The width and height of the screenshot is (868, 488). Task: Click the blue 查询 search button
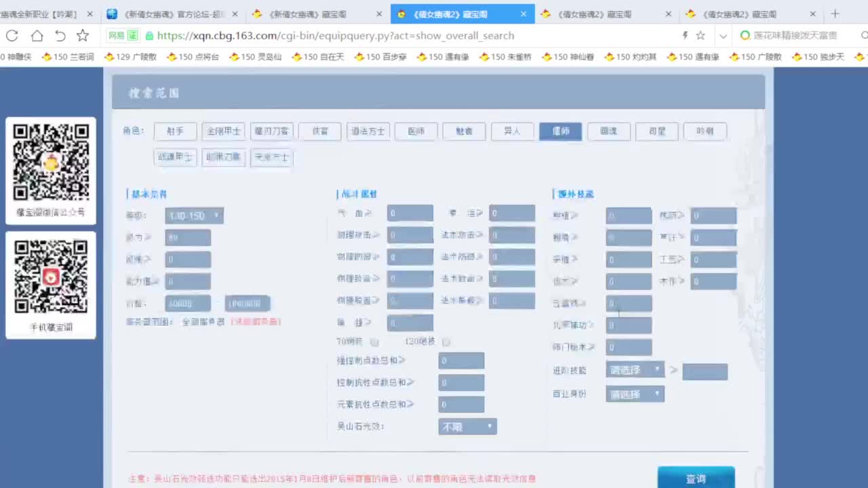(x=696, y=478)
